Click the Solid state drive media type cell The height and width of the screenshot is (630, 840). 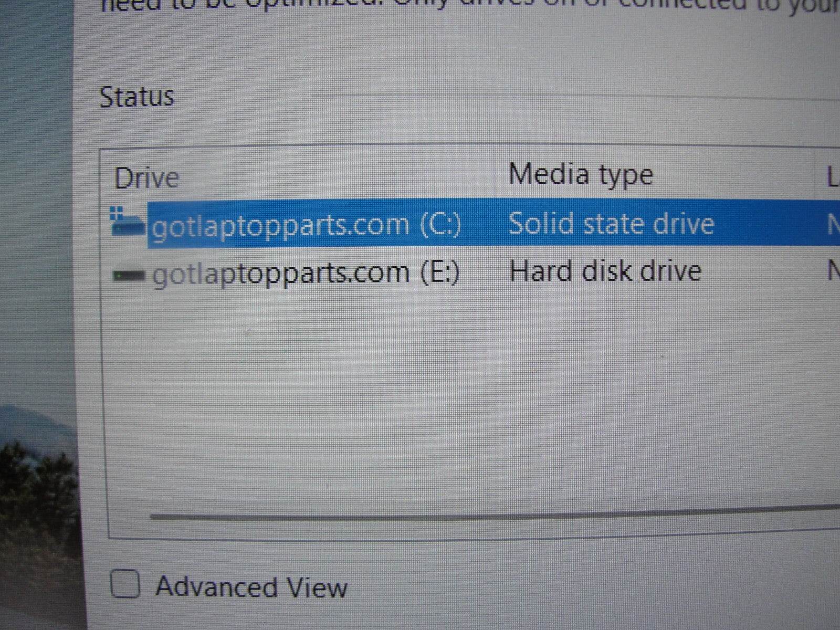[x=611, y=223]
